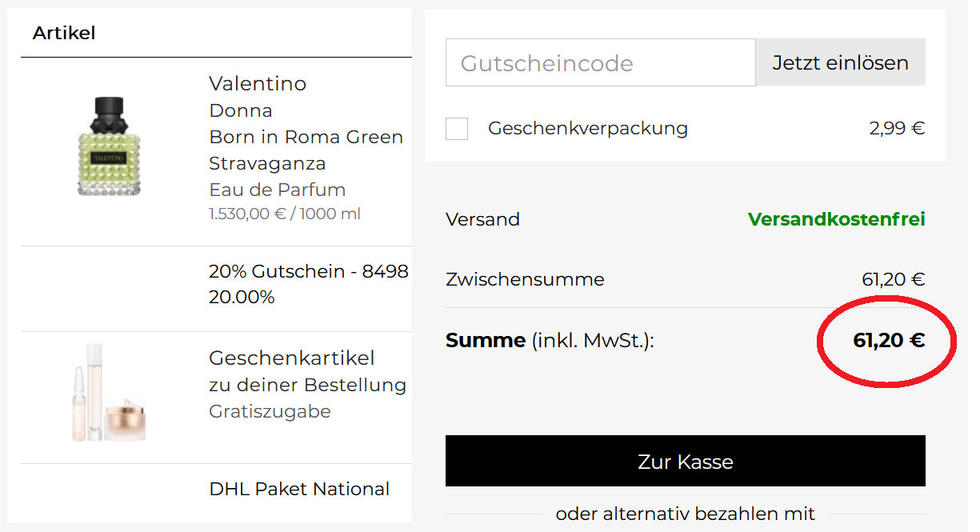The height and width of the screenshot is (532, 980).
Task: Click the 'Geschenkartikel' item title
Action: pos(291,358)
